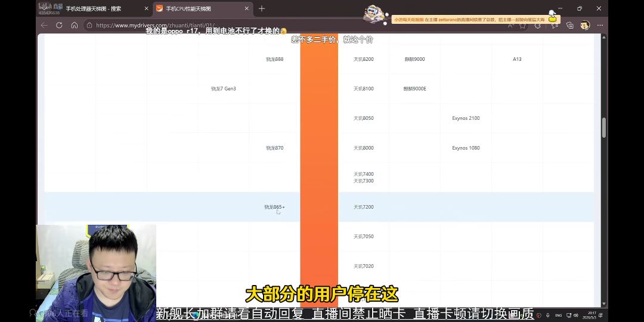Click the 天玑7400 entry
644x322 pixels.
click(364, 174)
